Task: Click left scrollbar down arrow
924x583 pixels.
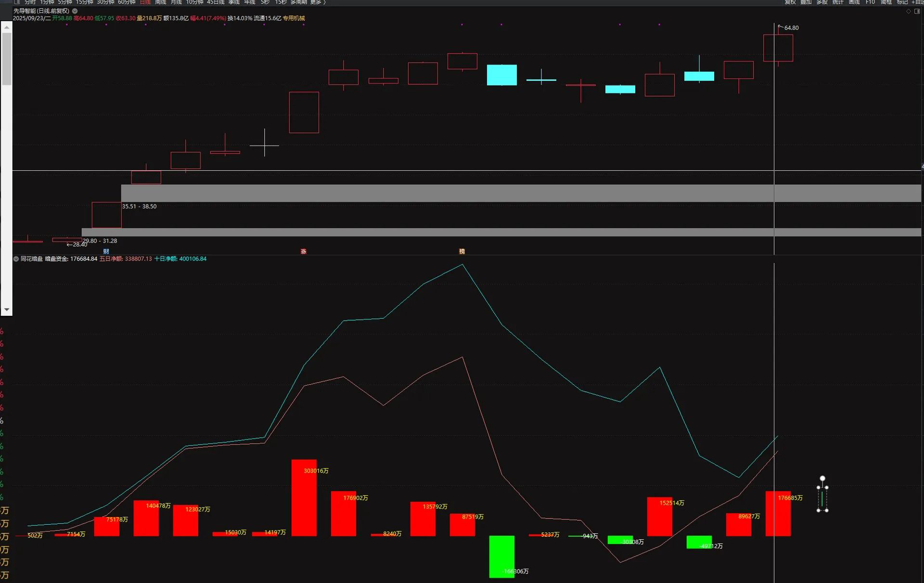Action: pyautogui.click(x=6, y=310)
